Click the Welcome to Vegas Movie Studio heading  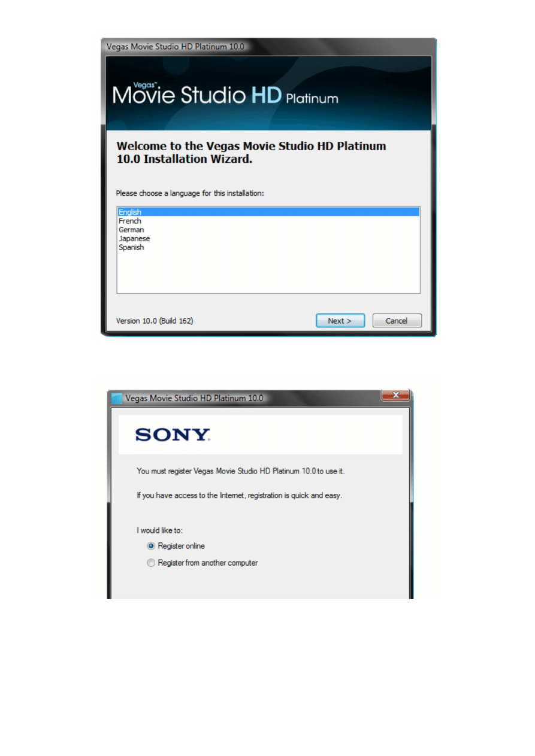251,153
